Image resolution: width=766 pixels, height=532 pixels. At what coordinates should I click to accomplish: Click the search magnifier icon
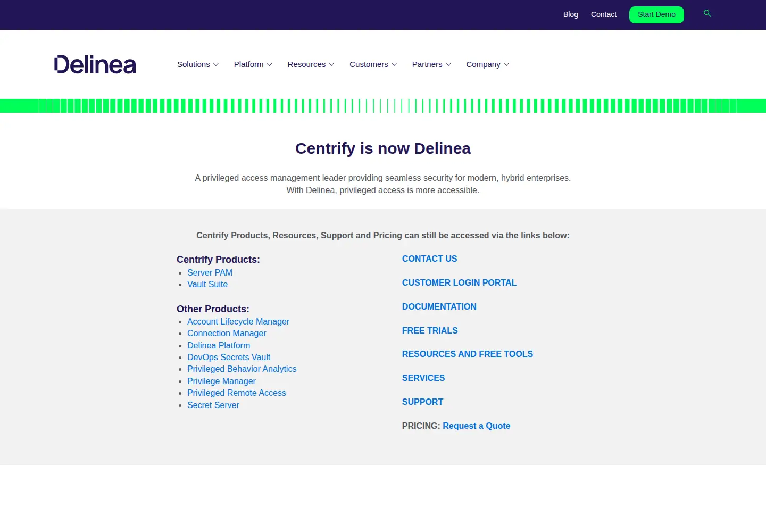click(x=707, y=14)
